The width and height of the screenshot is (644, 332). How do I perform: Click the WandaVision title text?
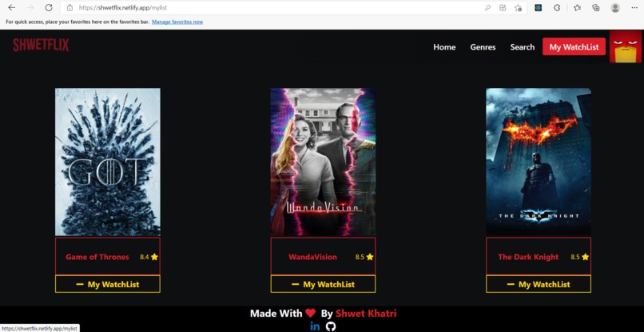point(312,257)
